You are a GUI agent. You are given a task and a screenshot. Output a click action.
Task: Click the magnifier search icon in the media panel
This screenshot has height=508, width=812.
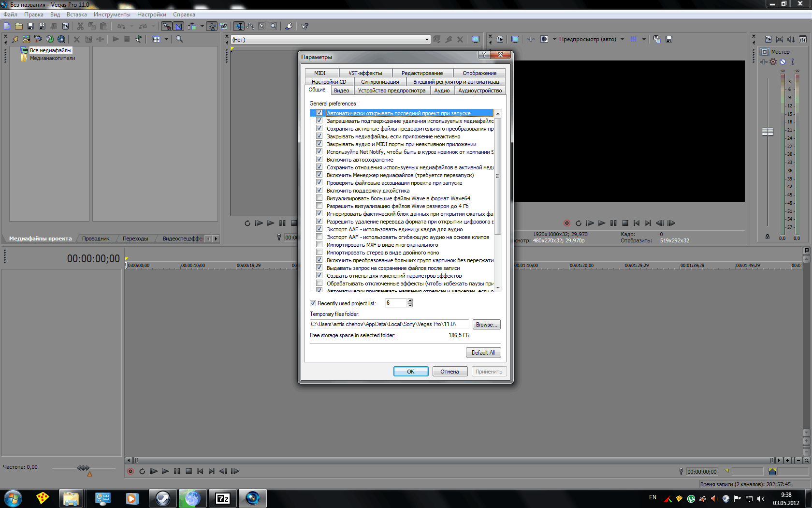179,39
